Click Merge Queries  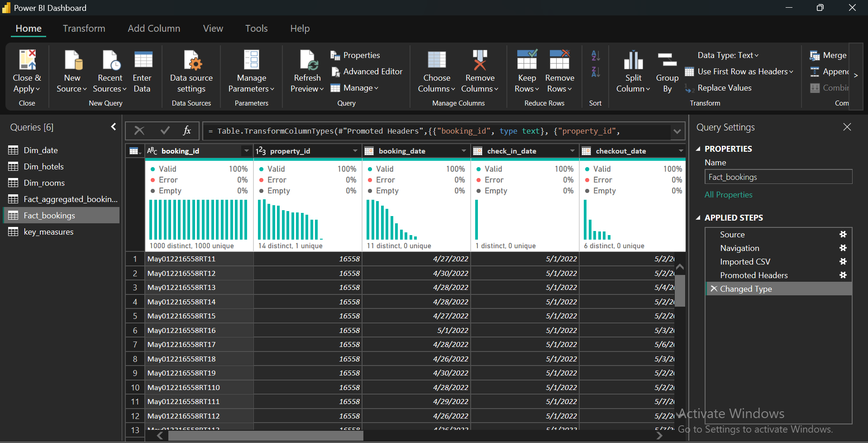point(828,55)
